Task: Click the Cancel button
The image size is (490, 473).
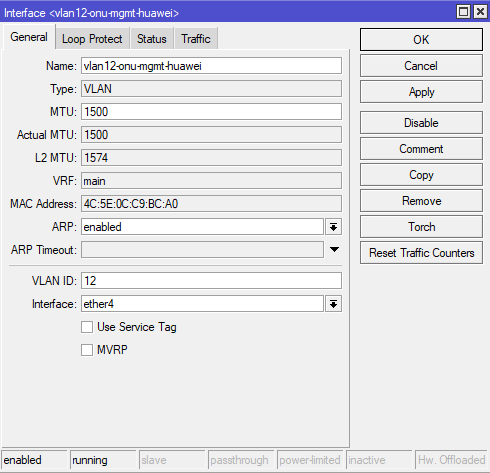Action: [x=421, y=66]
